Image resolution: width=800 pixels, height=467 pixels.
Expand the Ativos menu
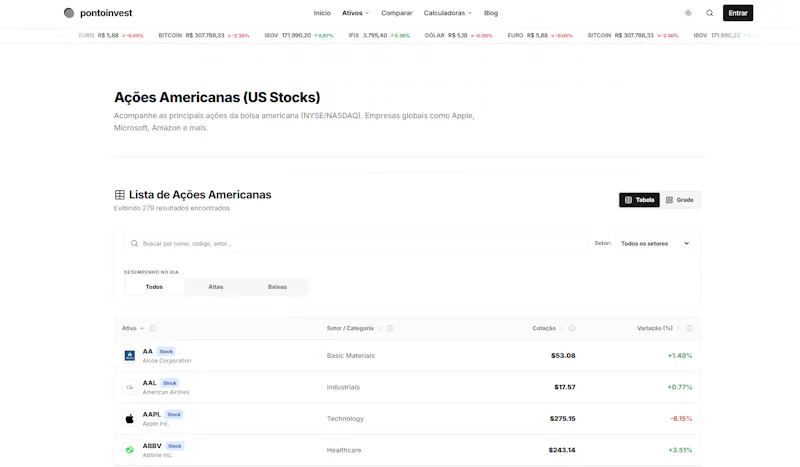pos(355,13)
